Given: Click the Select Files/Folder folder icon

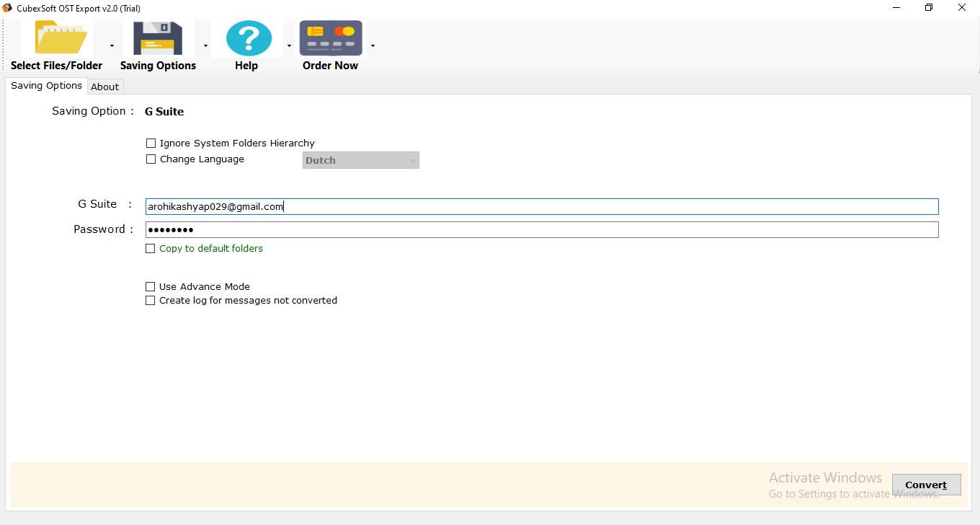Looking at the screenshot, I should click(x=56, y=39).
